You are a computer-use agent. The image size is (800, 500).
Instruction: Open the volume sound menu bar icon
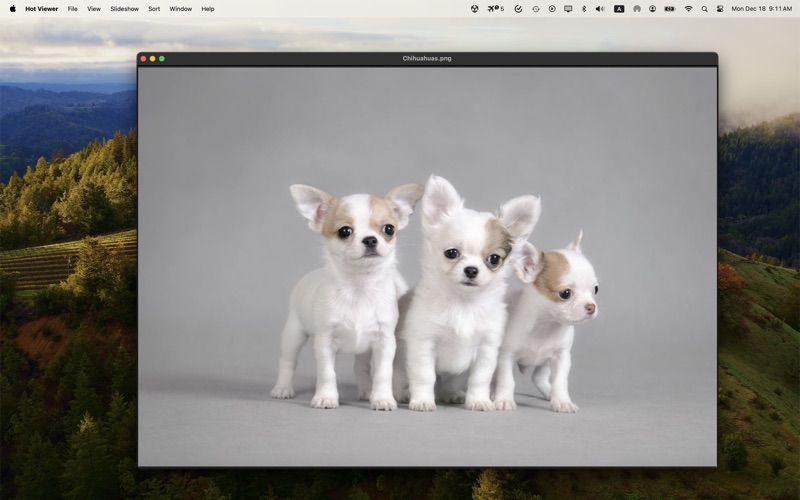coord(601,9)
